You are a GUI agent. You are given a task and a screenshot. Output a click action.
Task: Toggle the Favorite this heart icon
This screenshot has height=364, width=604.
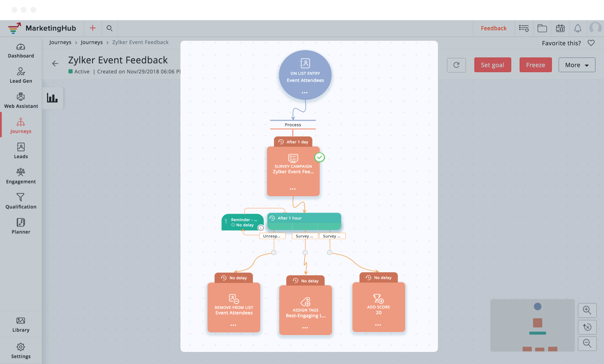pos(591,43)
